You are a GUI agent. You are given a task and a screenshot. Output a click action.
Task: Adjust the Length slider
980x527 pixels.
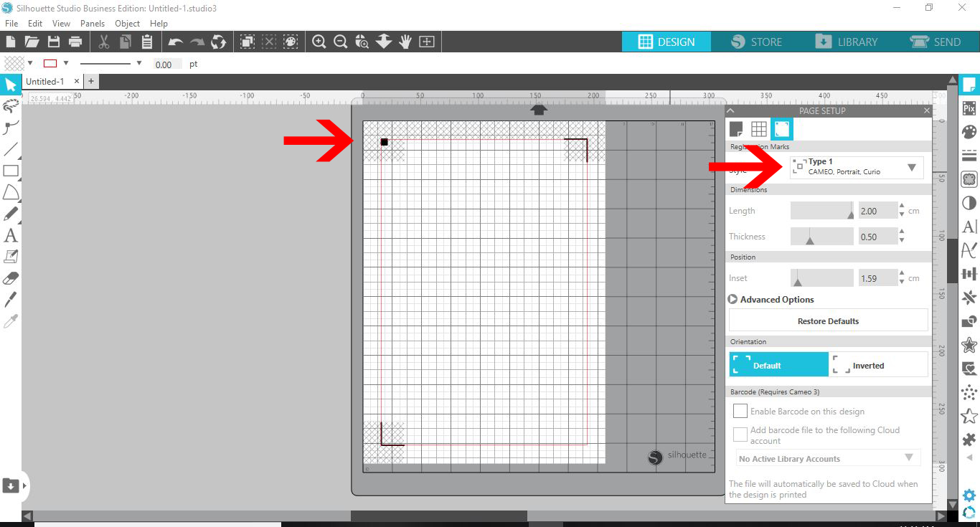coord(822,210)
